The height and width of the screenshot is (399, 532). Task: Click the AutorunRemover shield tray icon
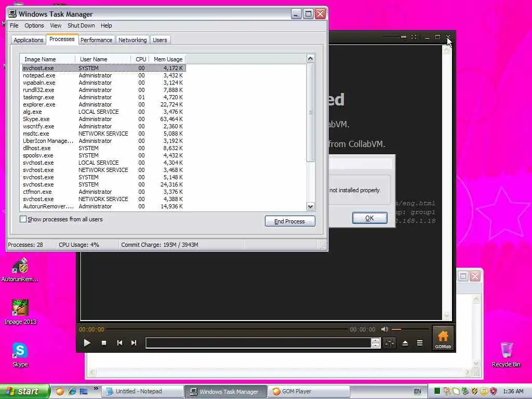pos(475,391)
